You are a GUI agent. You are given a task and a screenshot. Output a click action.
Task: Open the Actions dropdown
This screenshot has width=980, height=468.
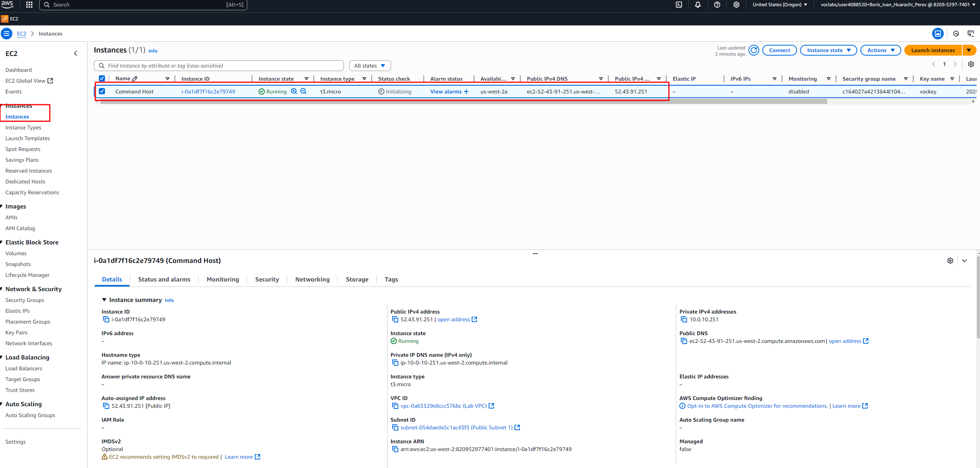880,50
